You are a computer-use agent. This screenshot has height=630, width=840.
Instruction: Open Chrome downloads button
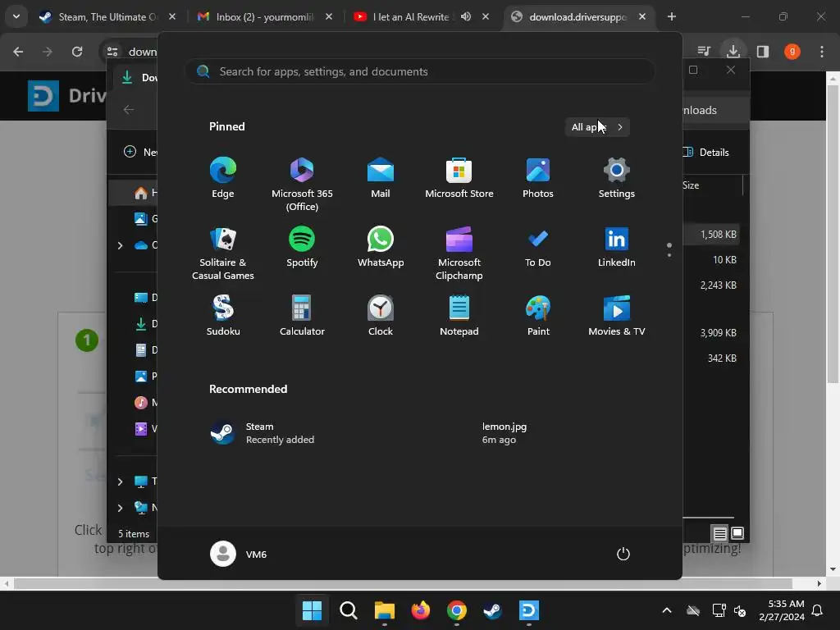(733, 52)
